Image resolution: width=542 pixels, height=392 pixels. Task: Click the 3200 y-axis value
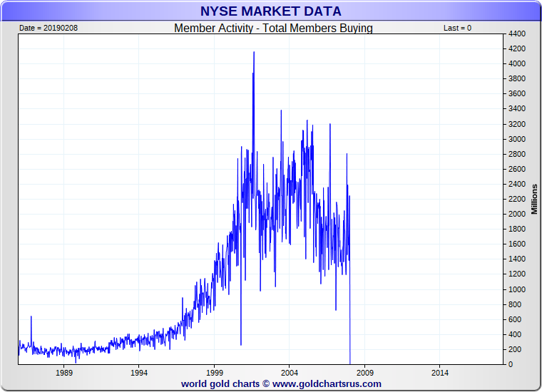(517, 124)
